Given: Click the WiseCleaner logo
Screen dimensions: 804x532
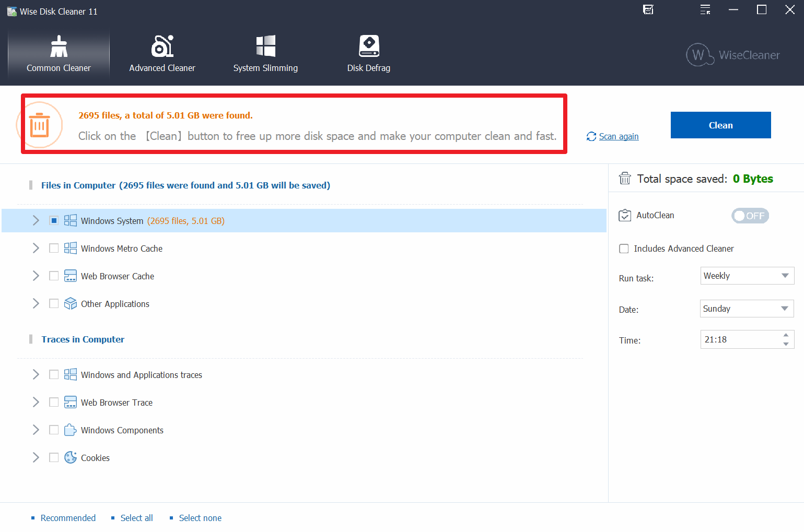Looking at the screenshot, I should click(x=733, y=55).
